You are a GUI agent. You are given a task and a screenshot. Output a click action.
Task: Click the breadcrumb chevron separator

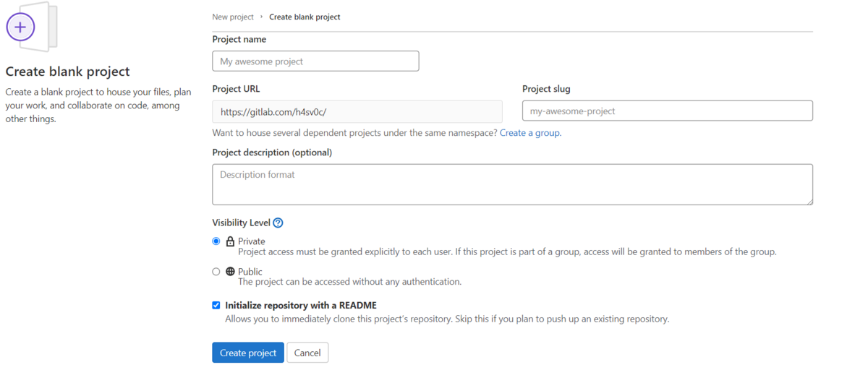coord(261,17)
